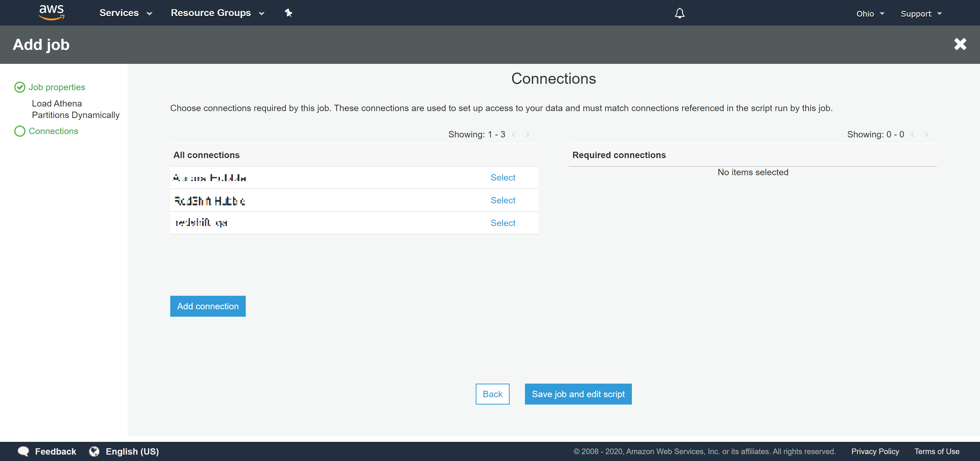Image resolution: width=980 pixels, height=461 pixels.
Task: Click the Feedback speech bubble icon
Action: tap(23, 451)
